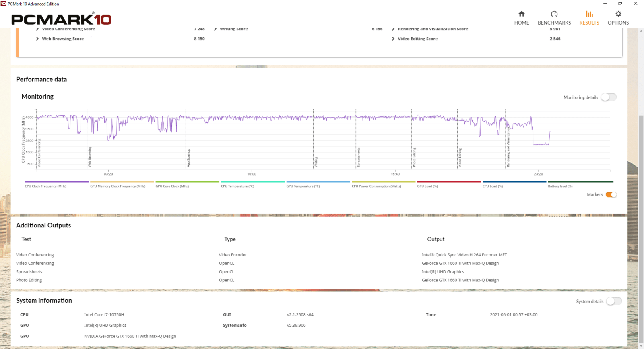Click the Video Editing marker in chart
The height and width of the screenshot is (349, 644).
point(460,157)
